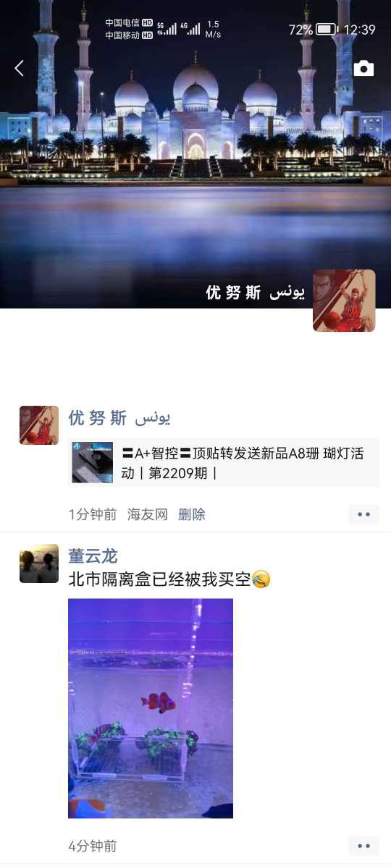Image resolution: width=391 pixels, height=868 pixels.
Task: Tap the battery status icon
Action: (x=327, y=30)
